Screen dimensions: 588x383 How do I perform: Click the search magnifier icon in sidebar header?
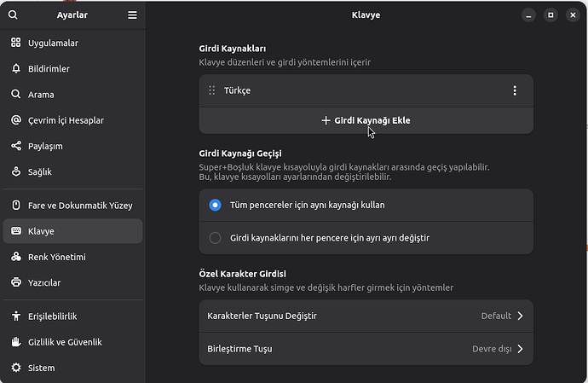(x=13, y=15)
